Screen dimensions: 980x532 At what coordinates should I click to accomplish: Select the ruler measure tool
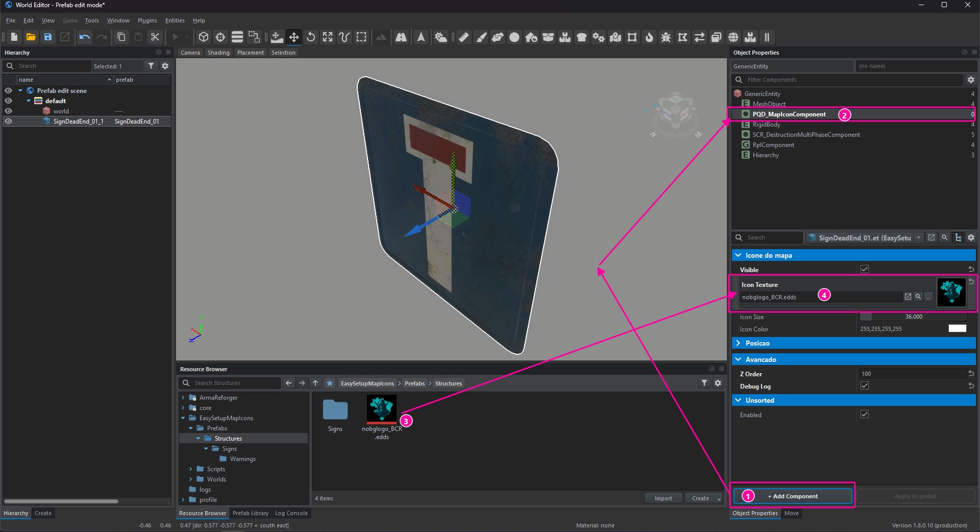pyautogui.click(x=464, y=37)
